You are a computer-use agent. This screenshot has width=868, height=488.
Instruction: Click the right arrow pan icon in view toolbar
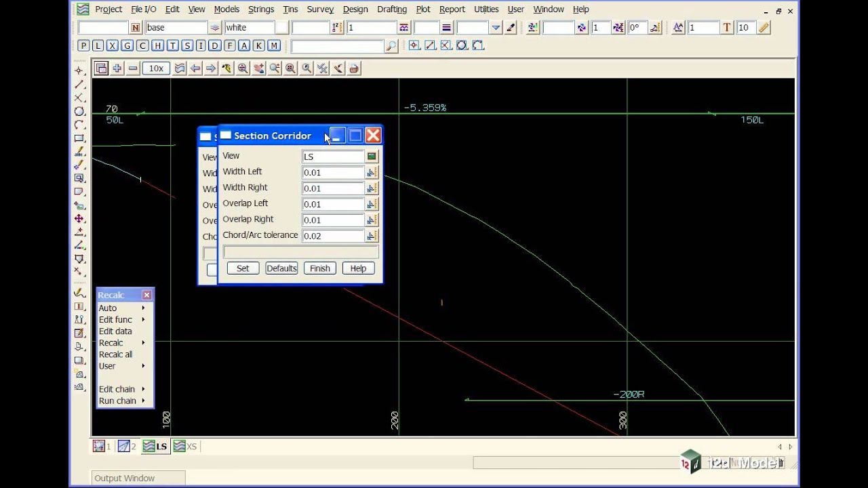[x=211, y=68]
